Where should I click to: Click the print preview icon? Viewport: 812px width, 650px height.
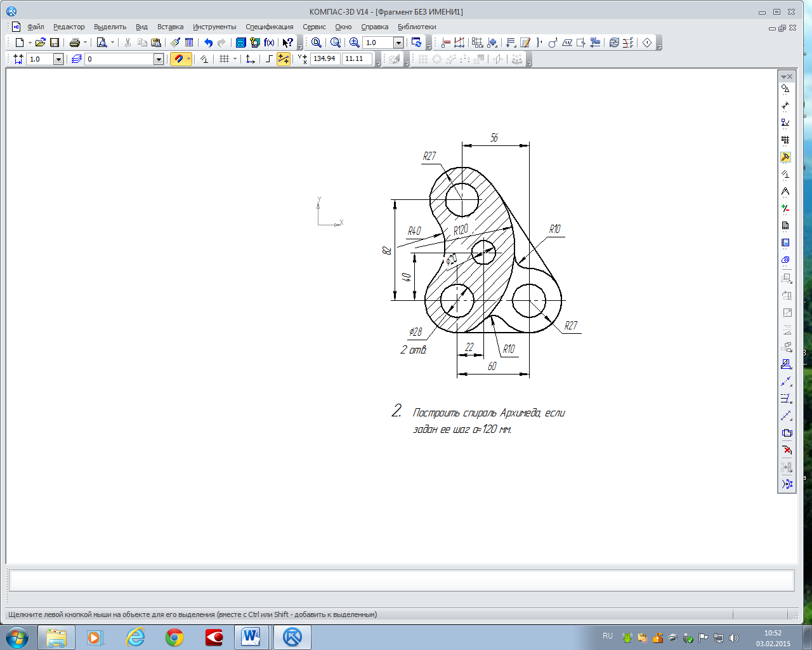(101, 43)
